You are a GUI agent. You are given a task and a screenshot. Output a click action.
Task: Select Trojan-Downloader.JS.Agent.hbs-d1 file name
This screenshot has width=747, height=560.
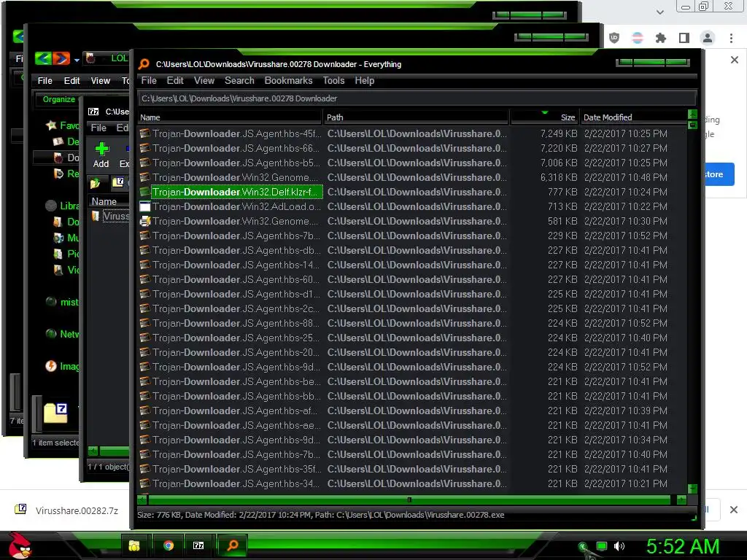tap(236, 294)
